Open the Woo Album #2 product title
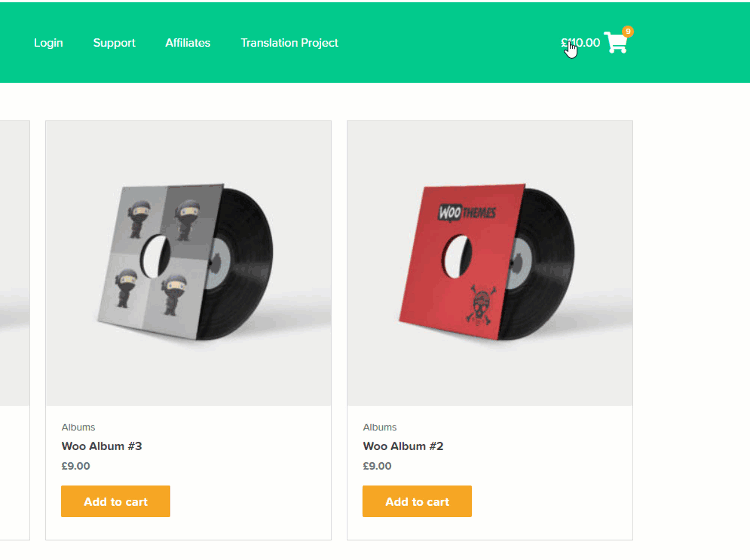Screen dimensions: 750x560 click(x=403, y=446)
